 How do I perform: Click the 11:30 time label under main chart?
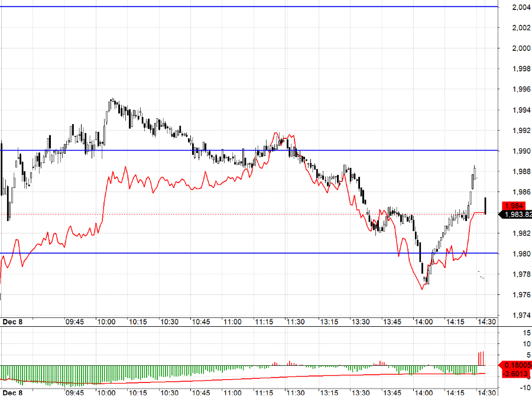296,322
